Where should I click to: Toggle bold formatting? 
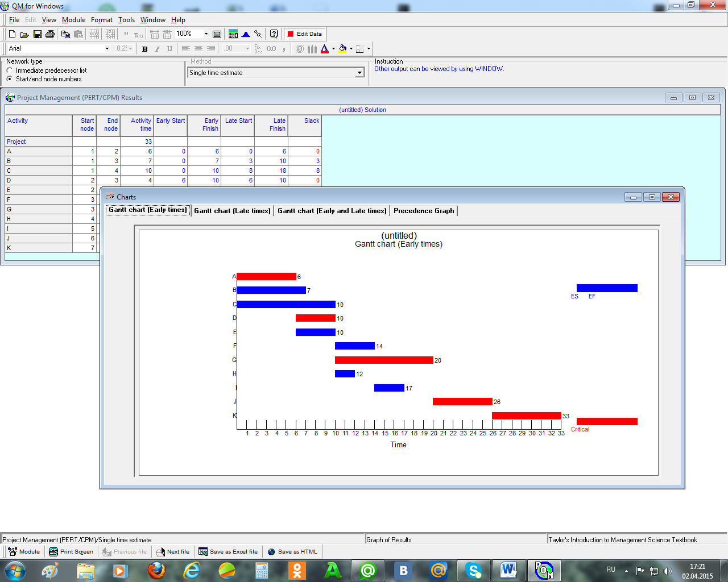click(144, 49)
